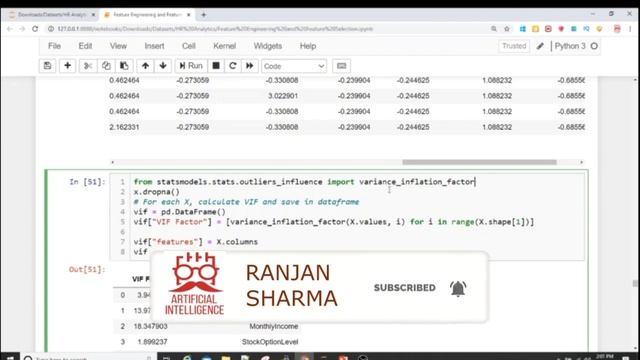Click the VIF value 18.347903
This screenshot has height=360, width=640.
click(151, 326)
